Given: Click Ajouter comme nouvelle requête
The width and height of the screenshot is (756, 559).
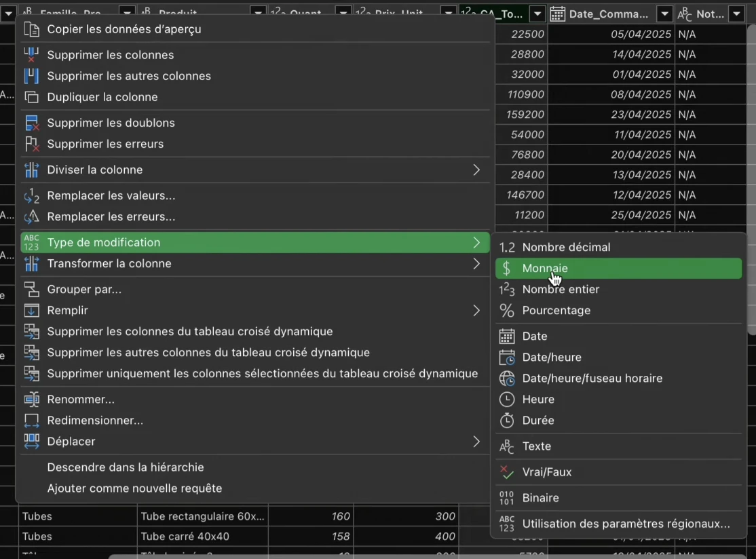Looking at the screenshot, I should 134,488.
